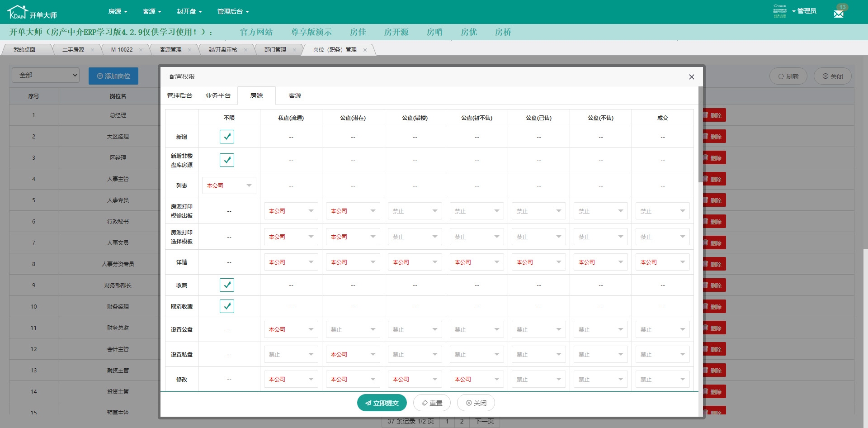Open 房源打印模输出板 私盘(流通) dropdown
Viewport: 868px width, 428px height.
[x=291, y=211]
